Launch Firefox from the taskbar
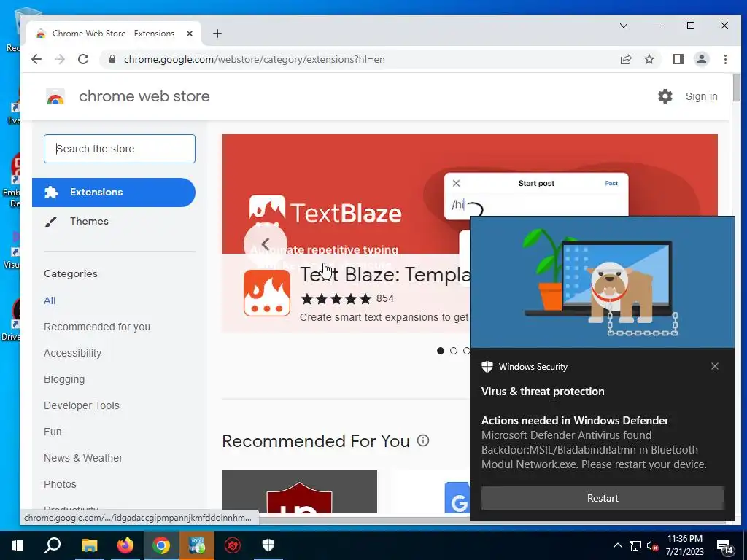747x560 pixels. (x=125, y=545)
